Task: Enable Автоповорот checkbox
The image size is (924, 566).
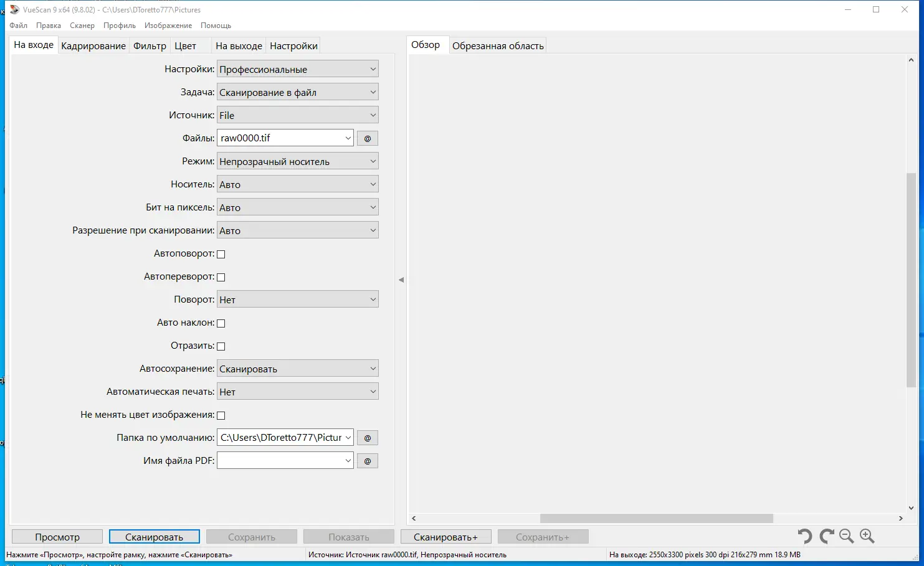Action: tap(221, 254)
